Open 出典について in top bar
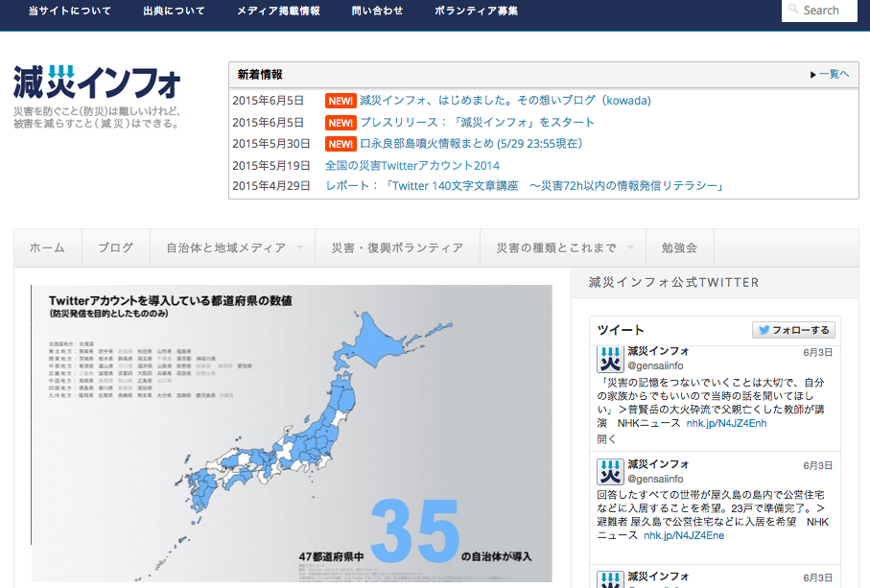870x588 pixels. click(x=175, y=11)
